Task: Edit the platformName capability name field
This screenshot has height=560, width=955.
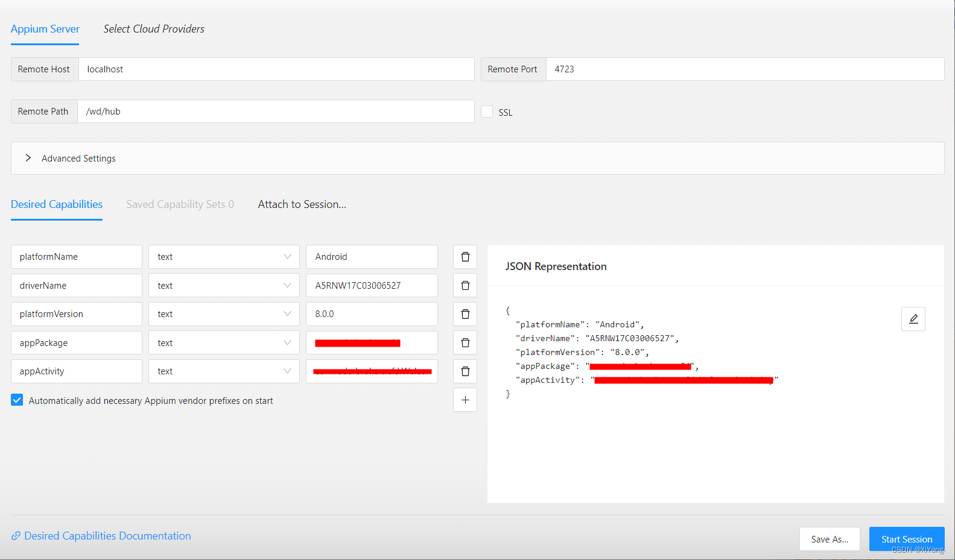Action: (77, 257)
